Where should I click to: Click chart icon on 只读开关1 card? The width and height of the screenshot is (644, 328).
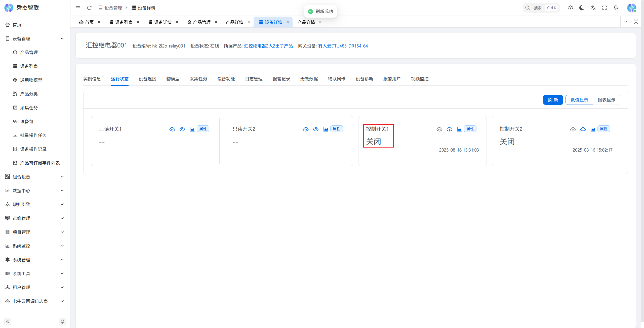tap(192, 129)
